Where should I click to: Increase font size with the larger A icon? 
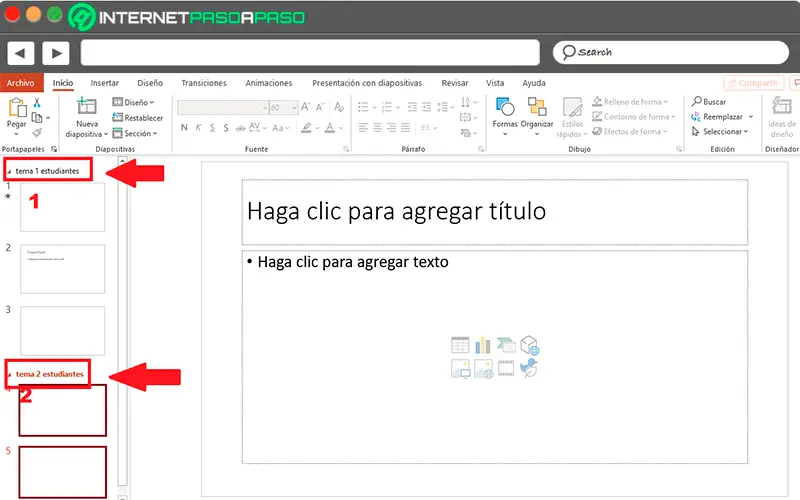[306, 107]
